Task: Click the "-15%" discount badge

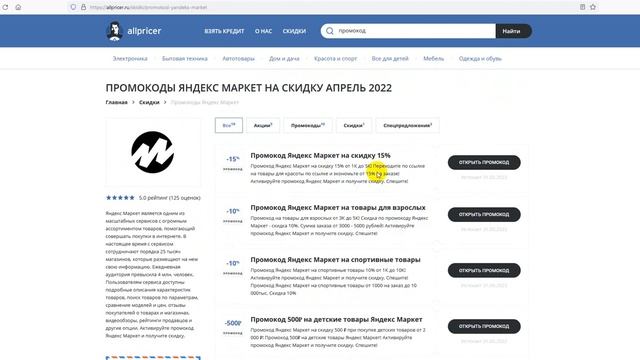Action: [233, 159]
